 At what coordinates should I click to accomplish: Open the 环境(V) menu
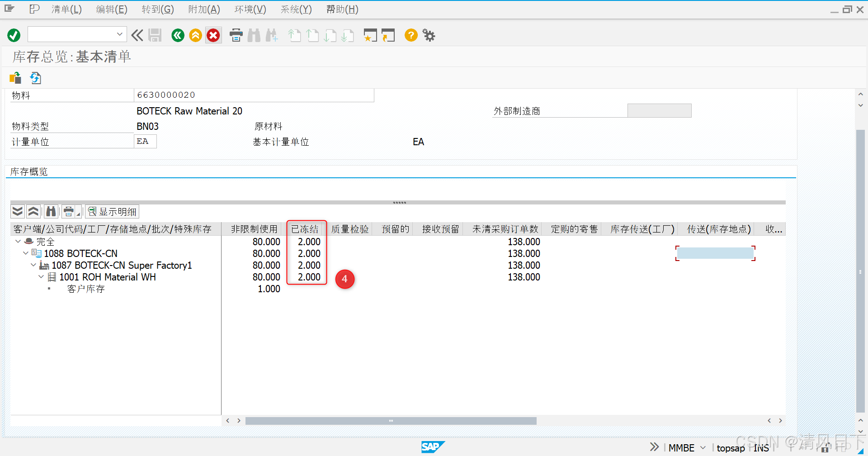pos(250,9)
